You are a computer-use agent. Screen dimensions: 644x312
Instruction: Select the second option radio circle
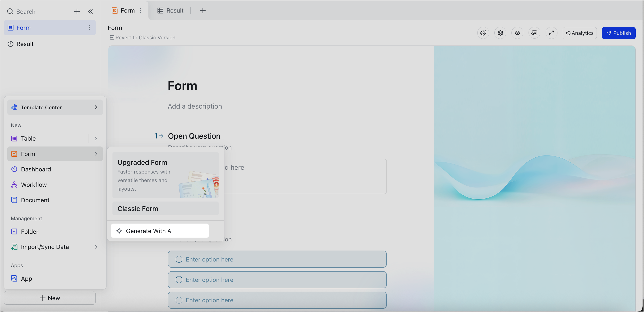pyautogui.click(x=179, y=280)
